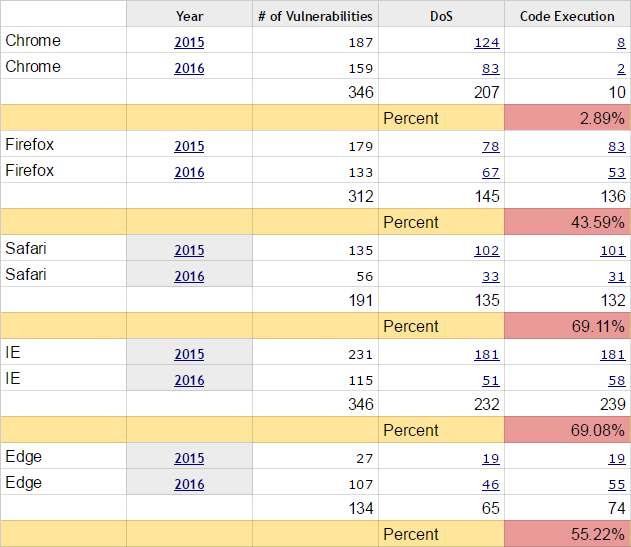Open Safari's 2015 year link
The width and height of the screenshot is (631, 547).
tap(189, 250)
